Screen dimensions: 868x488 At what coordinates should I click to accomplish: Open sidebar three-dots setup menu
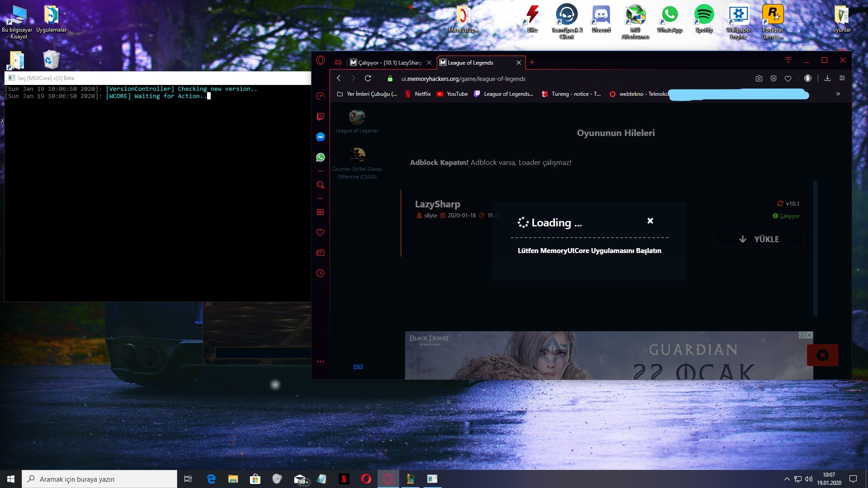(321, 361)
